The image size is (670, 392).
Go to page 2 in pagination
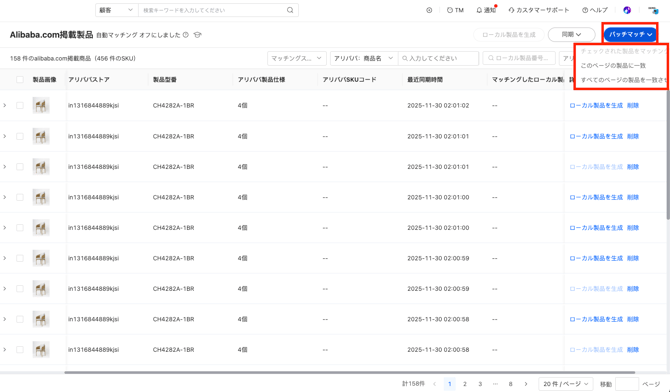coord(464,384)
